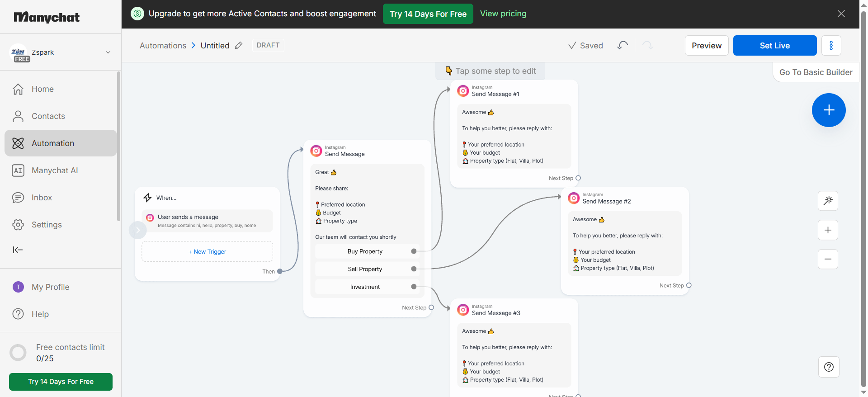Click the blue add step plus button
Image resolution: width=868 pixels, height=397 pixels.
(x=829, y=110)
